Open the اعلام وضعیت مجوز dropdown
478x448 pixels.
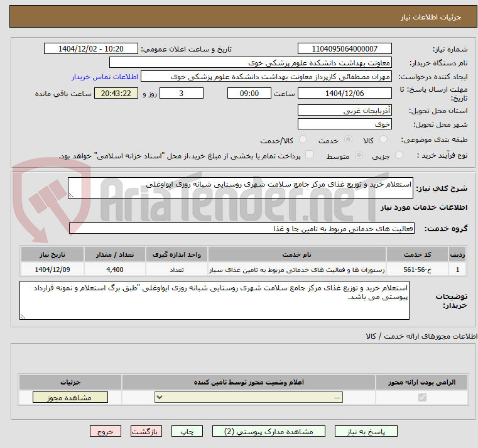pyautogui.click(x=249, y=397)
